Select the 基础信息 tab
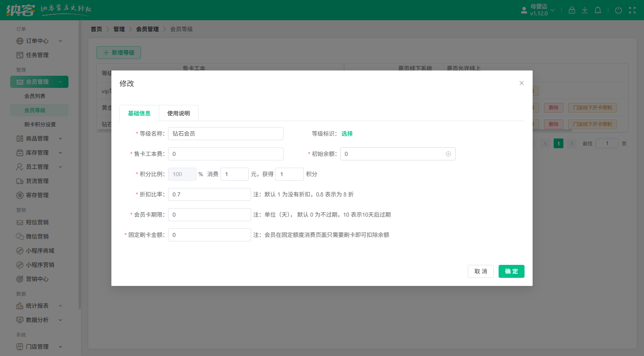The width and height of the screenshot is (644, 356). (x=139, y=113)
